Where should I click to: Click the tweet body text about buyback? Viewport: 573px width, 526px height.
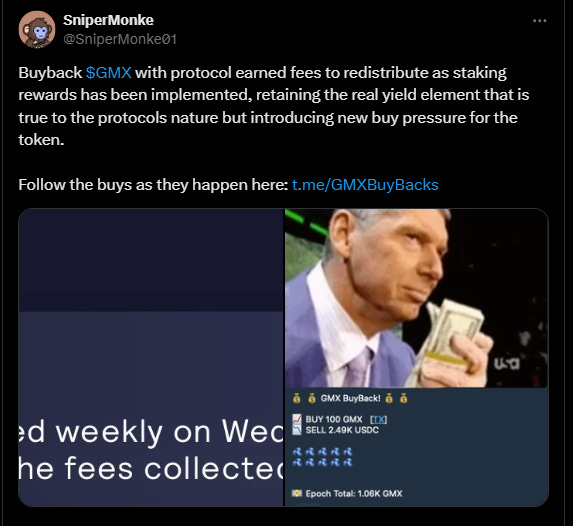(274, 106)
